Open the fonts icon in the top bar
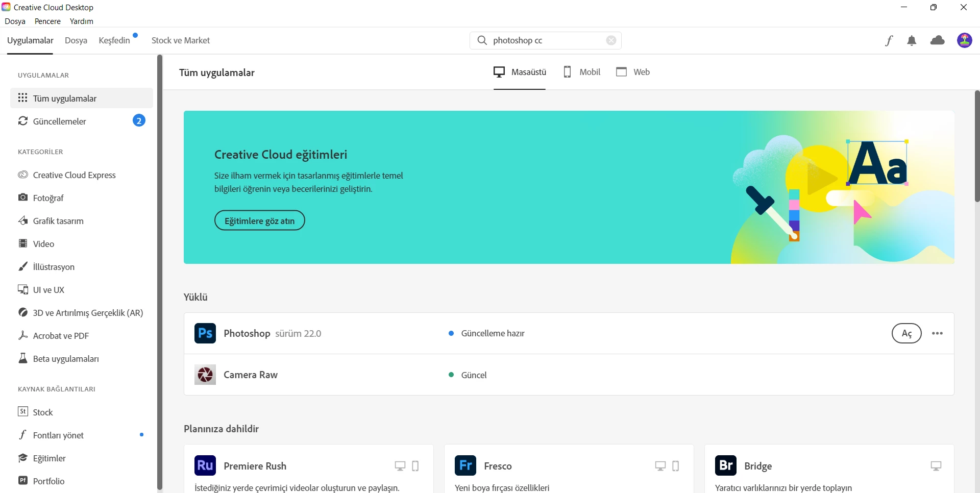Screen dimensions: 980x493 [x=889, y=40]
